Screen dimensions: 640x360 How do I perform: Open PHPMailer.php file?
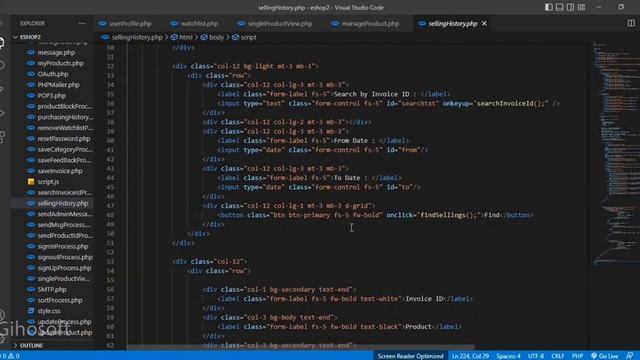pos(58,85)
